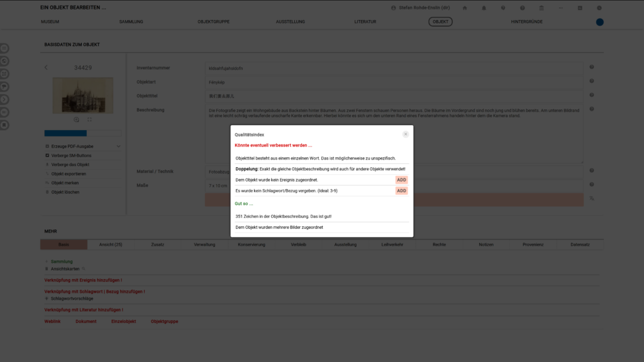This screenshot has width=644, height=362.
Task: Open the Weblink link
Action: (x=52, y=321)
